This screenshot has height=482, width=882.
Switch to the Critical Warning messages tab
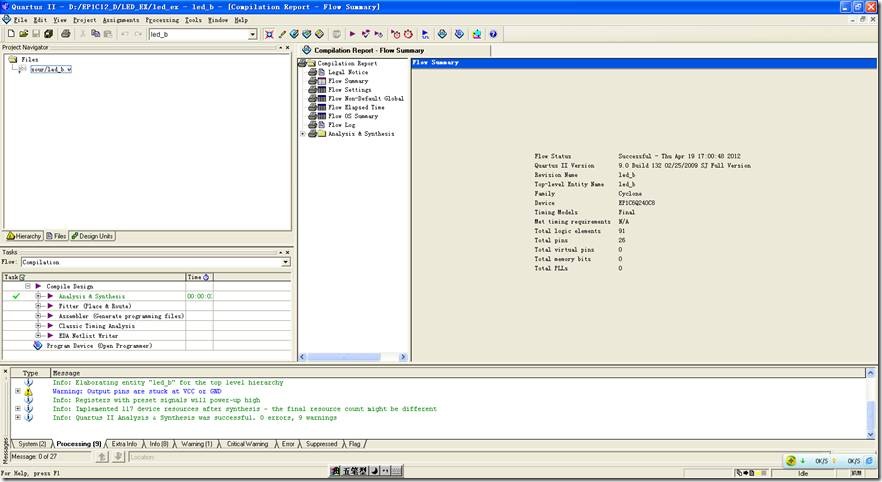point(247,444)
